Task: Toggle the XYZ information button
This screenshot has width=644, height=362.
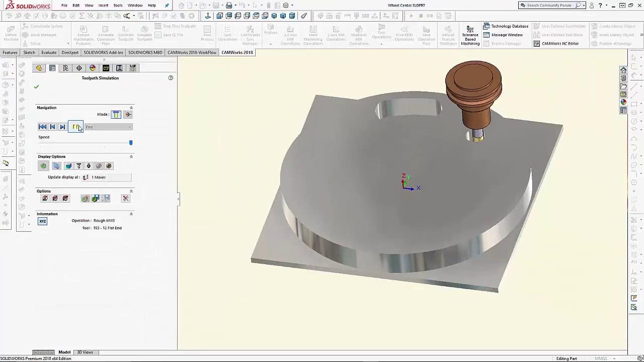Action: (x=42, y=221)
